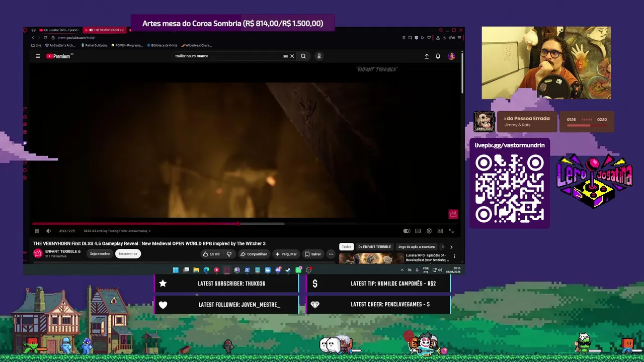Open the YouTube guide hamburger menu

coord(38,56)
